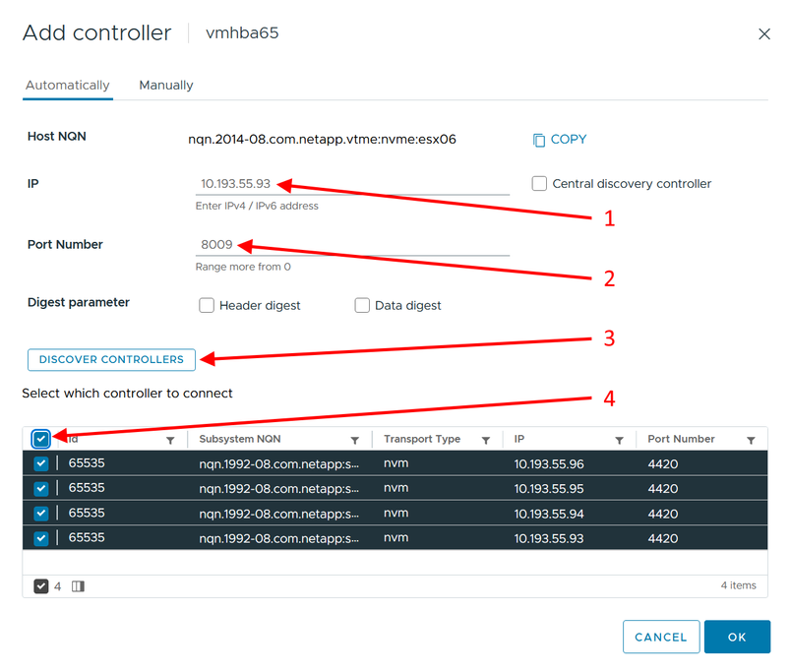Enable Central discovery controller checkbox
The width and height of the screenshot is (791, 672).
539,183
